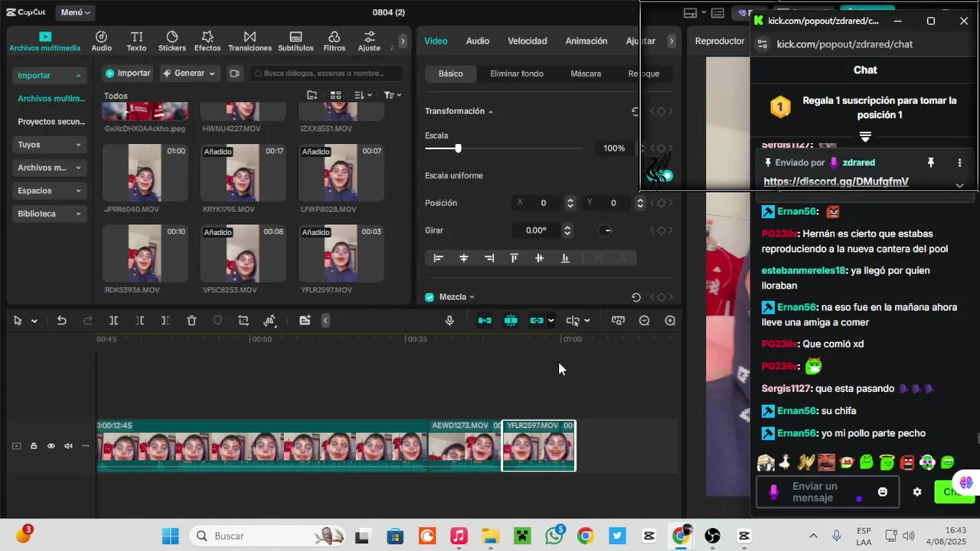This screenshot has width=980, height=551.
Task: Select the YFLR2597.MOV clip on timeline
Action: tap(538, 445)
